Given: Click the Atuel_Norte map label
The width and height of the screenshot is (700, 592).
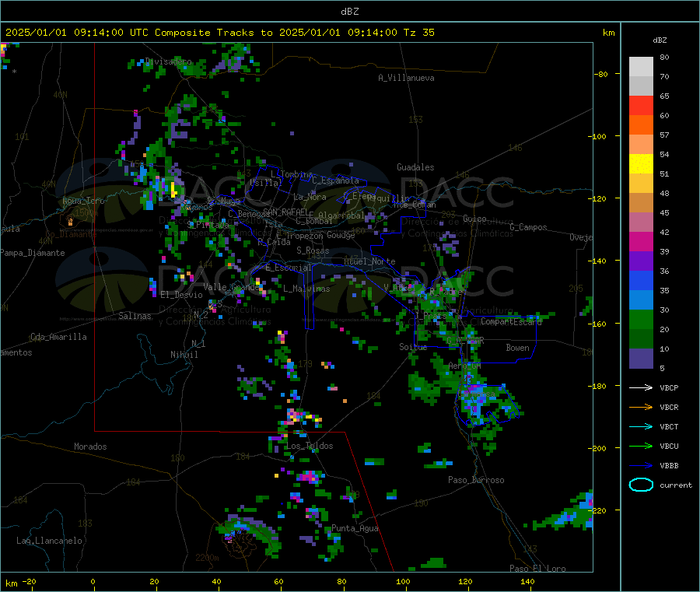Looking at the screenshot, I should (x=369, y=261).
